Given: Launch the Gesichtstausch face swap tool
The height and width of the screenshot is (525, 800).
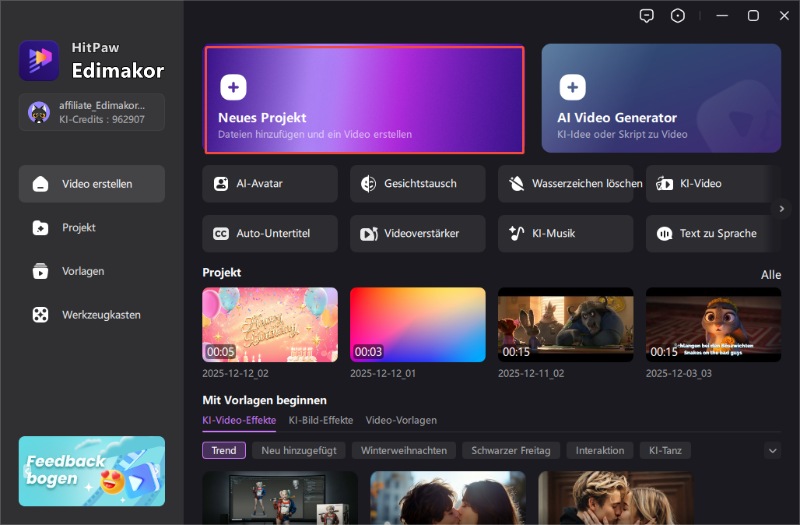Looking at the screenshot, I should click(x=417, y=184).
